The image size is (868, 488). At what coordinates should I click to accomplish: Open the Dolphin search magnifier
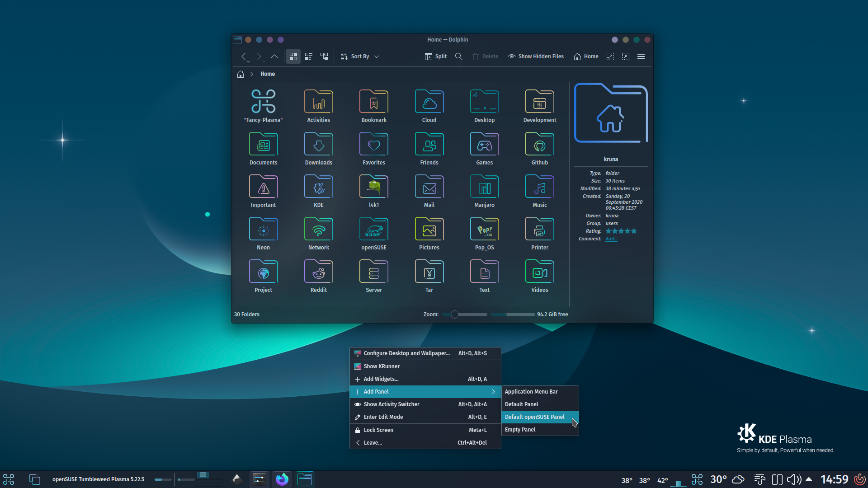459,56
